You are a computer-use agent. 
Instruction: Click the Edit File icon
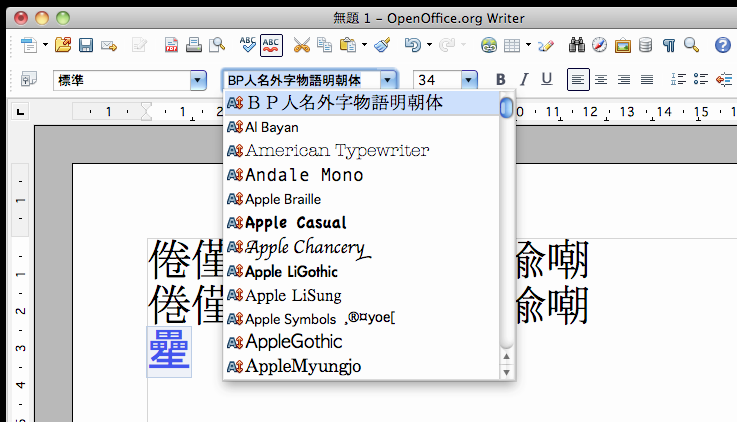(140, 45)
